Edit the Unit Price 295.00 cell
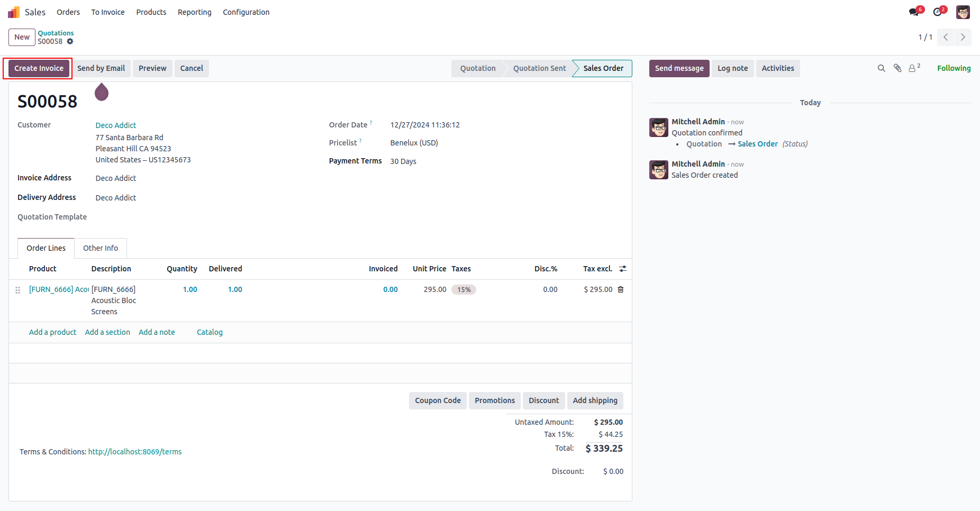980x511 pixels. click(x=435, y=289)
